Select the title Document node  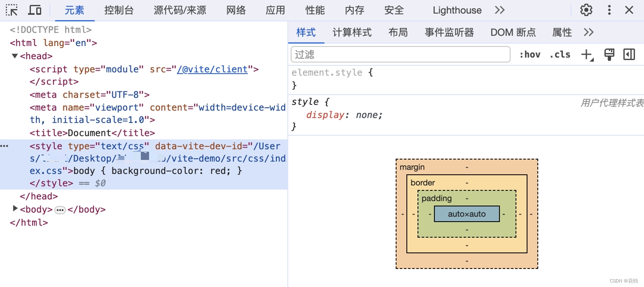tap(92, 133)
